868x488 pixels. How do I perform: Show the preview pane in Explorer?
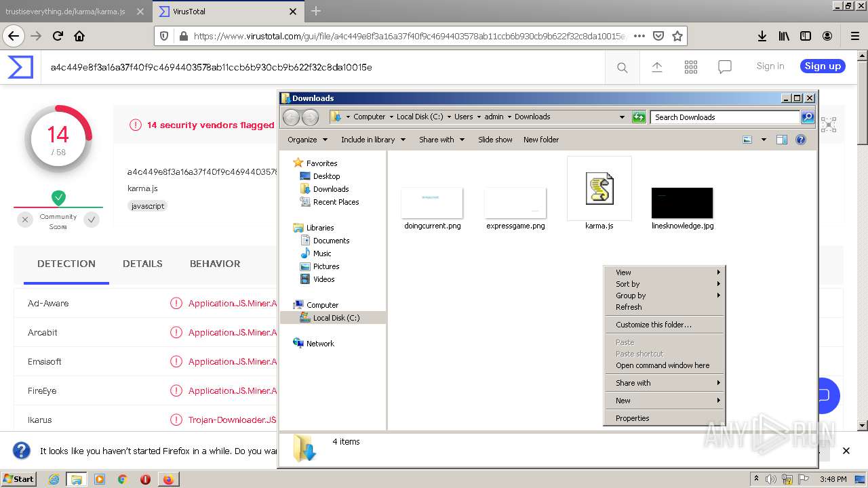[781, 140]
